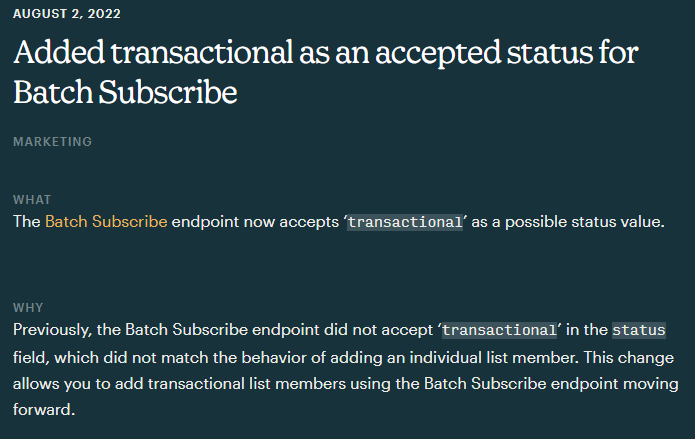Viewport: 695px width, 439px height.
Task: Click the changelog title heading
Action: pos(326,72)
